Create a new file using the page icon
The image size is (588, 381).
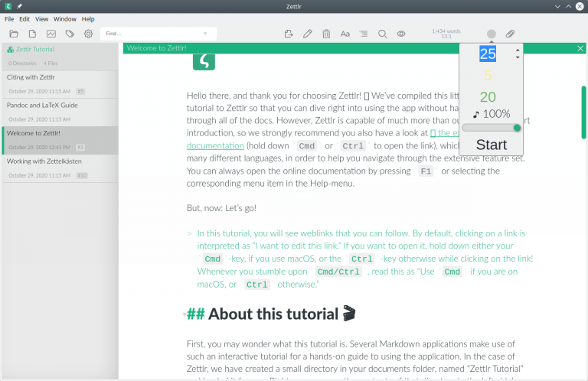point(32,34)
